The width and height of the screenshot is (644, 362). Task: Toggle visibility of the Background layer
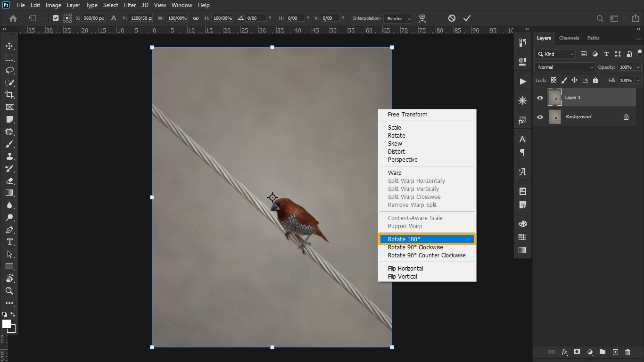(x=540, y=117)
